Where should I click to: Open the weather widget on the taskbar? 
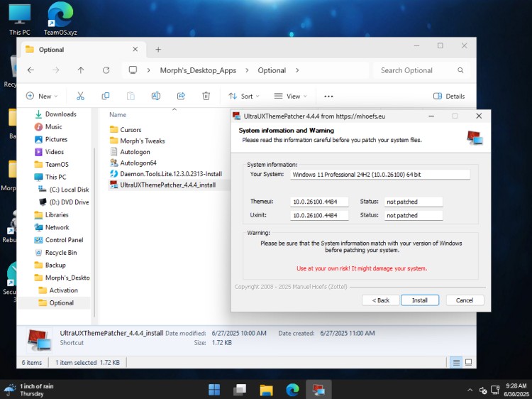[x=29, y=390]
